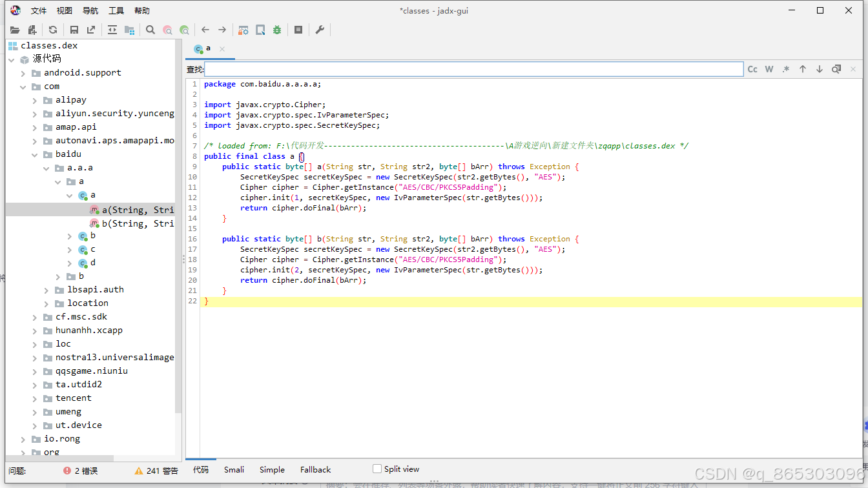Image resolution: width=868 pixels, height=488 pixels.
Task: Open the log viewer toolbar icon
Action: tap(298, 30)
